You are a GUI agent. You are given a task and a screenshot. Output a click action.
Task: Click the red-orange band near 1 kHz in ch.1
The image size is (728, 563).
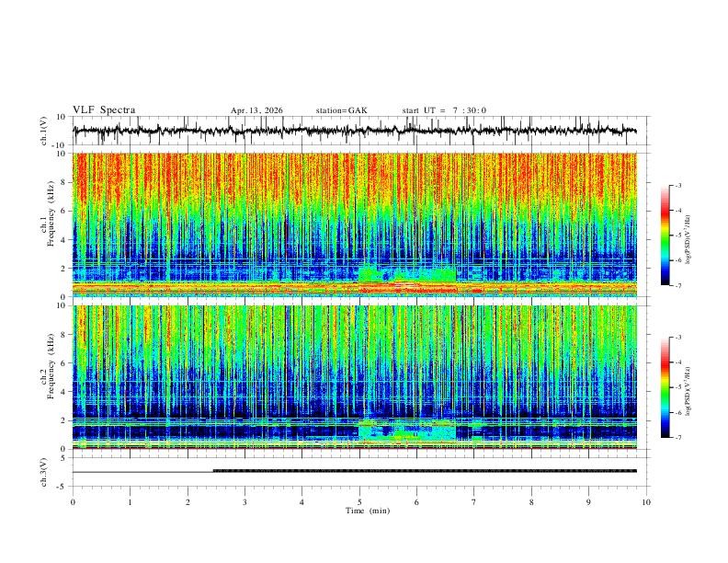(x=354, y=287)
